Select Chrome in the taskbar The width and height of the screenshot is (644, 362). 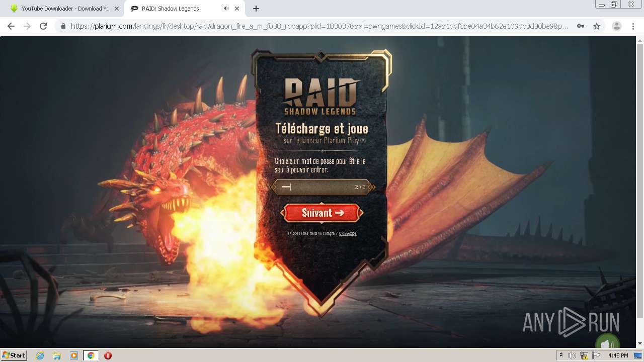[x=91, y=355]
